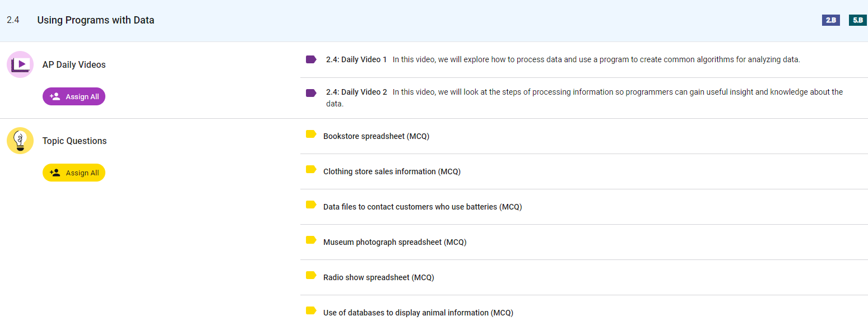This screenshot has height=325, width=868.
Task: Click yellow tag icon next to batteries data files
Action: click(x=311, y=205)
